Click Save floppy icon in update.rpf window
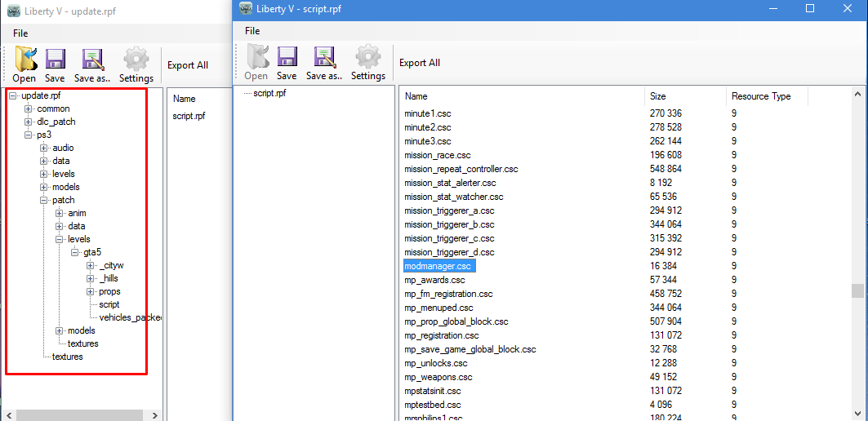This screenshot has width=868, height=421. pos(56,60)
